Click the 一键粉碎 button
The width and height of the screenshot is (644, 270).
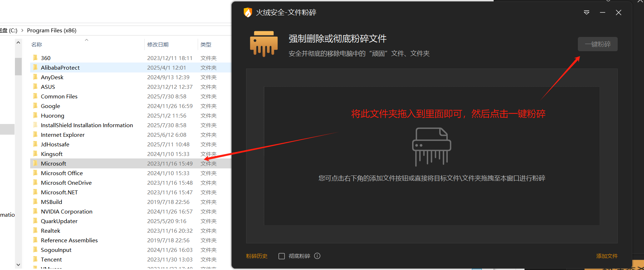coord(597,44)
